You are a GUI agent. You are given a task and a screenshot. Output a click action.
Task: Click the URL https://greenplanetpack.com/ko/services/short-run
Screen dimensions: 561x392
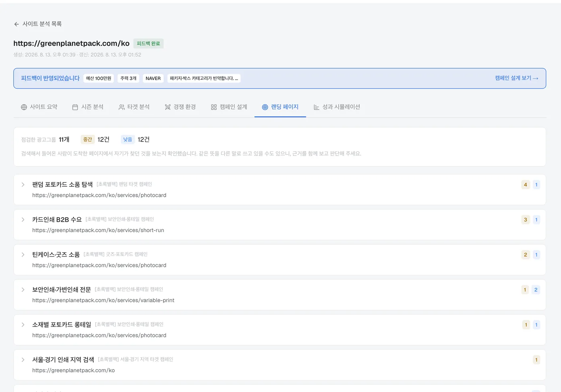98,230
